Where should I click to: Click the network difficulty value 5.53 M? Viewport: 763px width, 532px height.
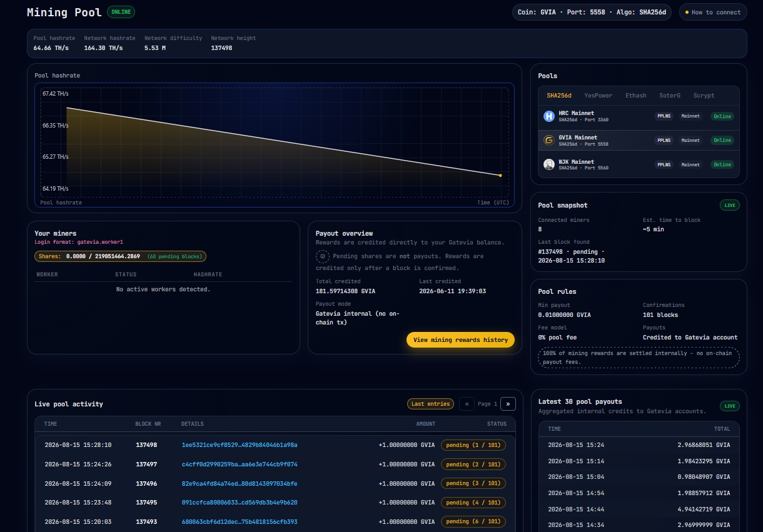(x=155, y=48)
